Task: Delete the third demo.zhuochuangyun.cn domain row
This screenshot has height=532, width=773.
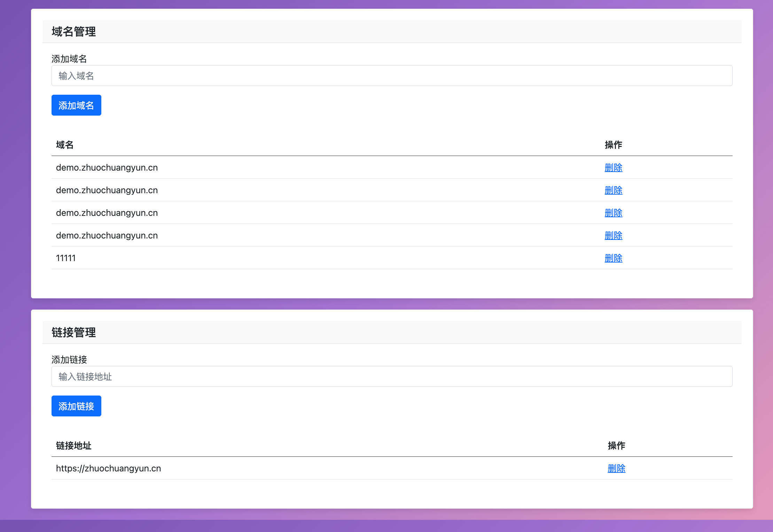Action: [613, 213]
